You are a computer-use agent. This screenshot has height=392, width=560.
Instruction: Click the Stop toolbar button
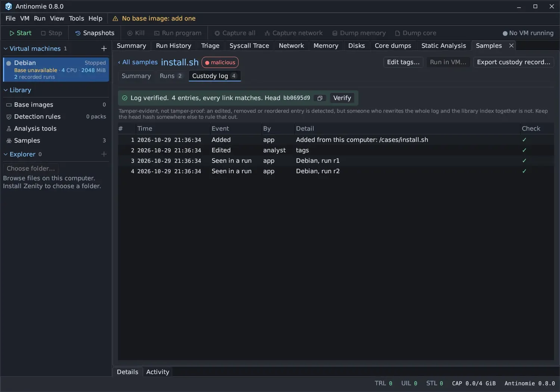click(52, 33)
